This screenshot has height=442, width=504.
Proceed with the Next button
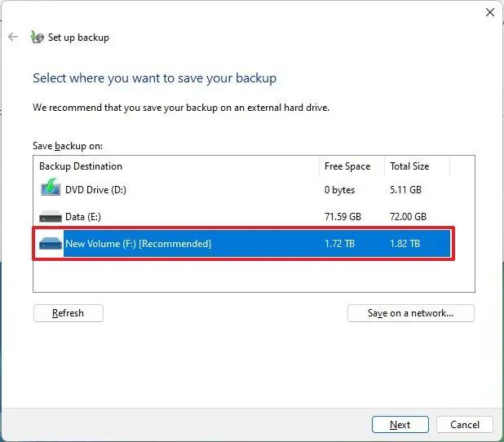click(400, 424)
